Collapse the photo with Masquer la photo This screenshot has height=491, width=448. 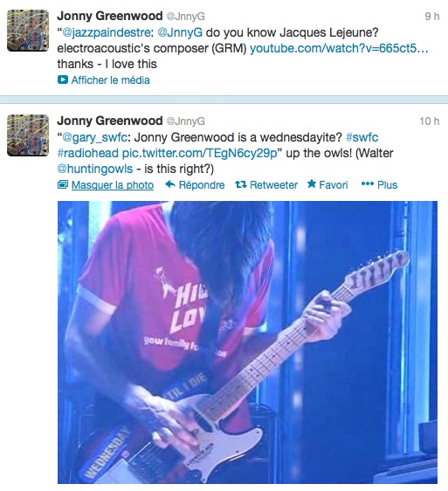coord(113,184)
